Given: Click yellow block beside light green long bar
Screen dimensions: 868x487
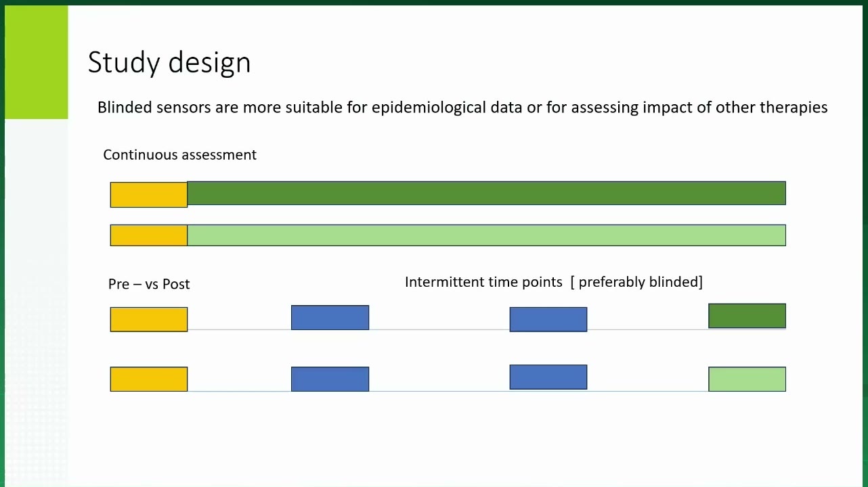Looking at the screenshot, I should click(x=149, y=235).
